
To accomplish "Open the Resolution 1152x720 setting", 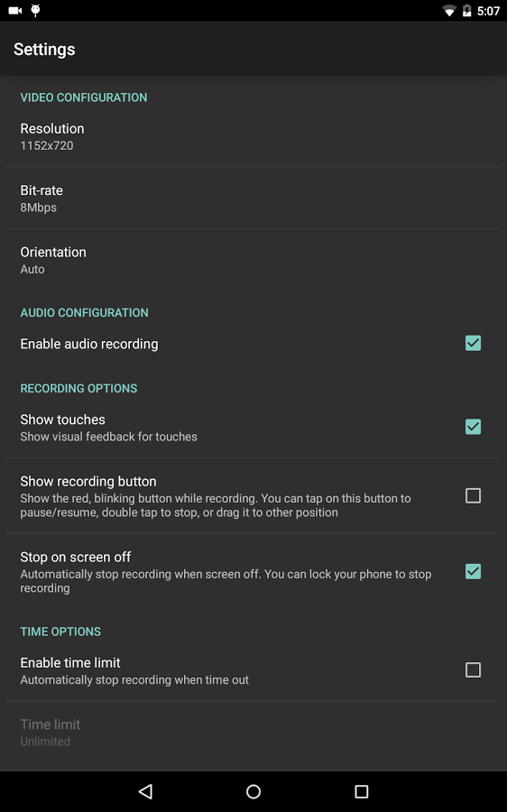I will point(253,136).
